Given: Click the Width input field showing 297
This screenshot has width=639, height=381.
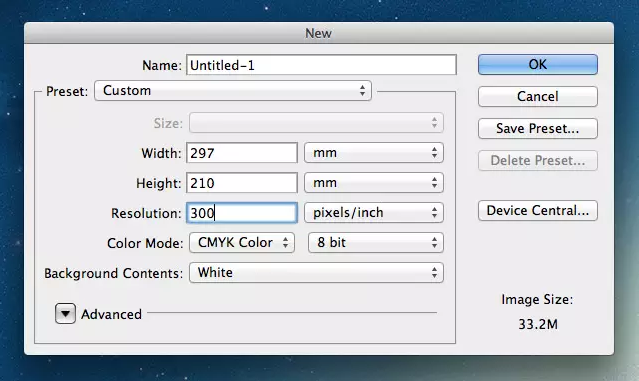Looking at the screenshot, I should pos(242,153).
